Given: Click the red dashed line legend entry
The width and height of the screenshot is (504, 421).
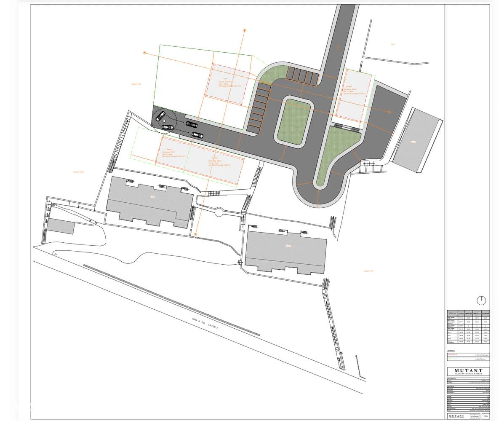Looking at the screenshot, I should [x=468, y=355].
